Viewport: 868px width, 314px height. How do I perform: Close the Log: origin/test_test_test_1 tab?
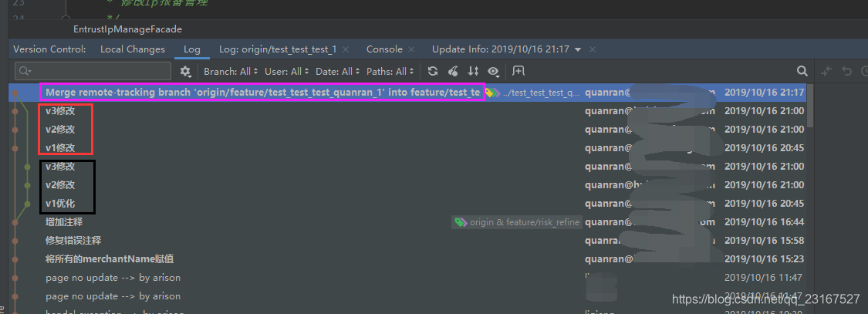click(x=346, y=49)
